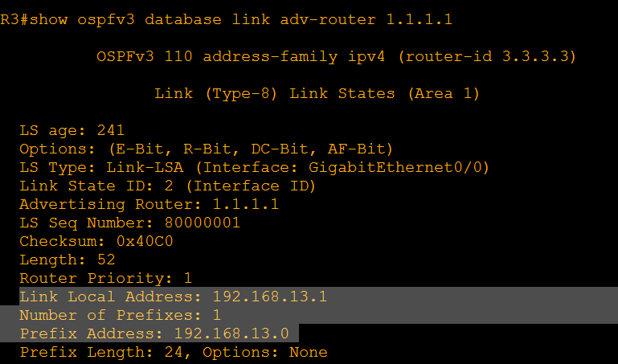Image resolution: width=618 pixels, height=364 pixels.
Task: Click the Area 1 label
Action: point(444,93)
